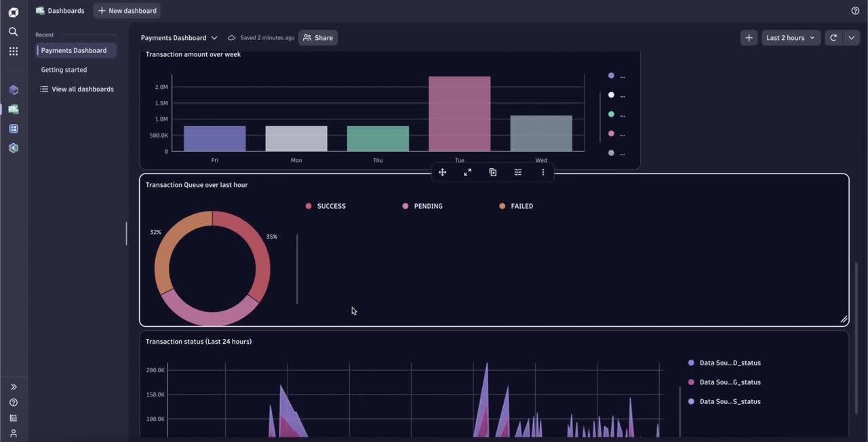Screen dimensions: 868x442
Task: Click the Wed bar in weekly chart
Action: [541, 134]
